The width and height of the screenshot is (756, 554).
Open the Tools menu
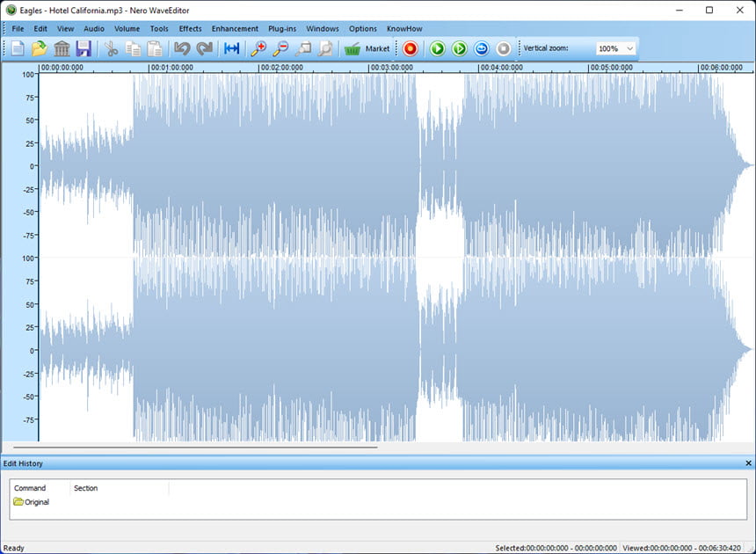pyautogui.click(x=159, y=28)
